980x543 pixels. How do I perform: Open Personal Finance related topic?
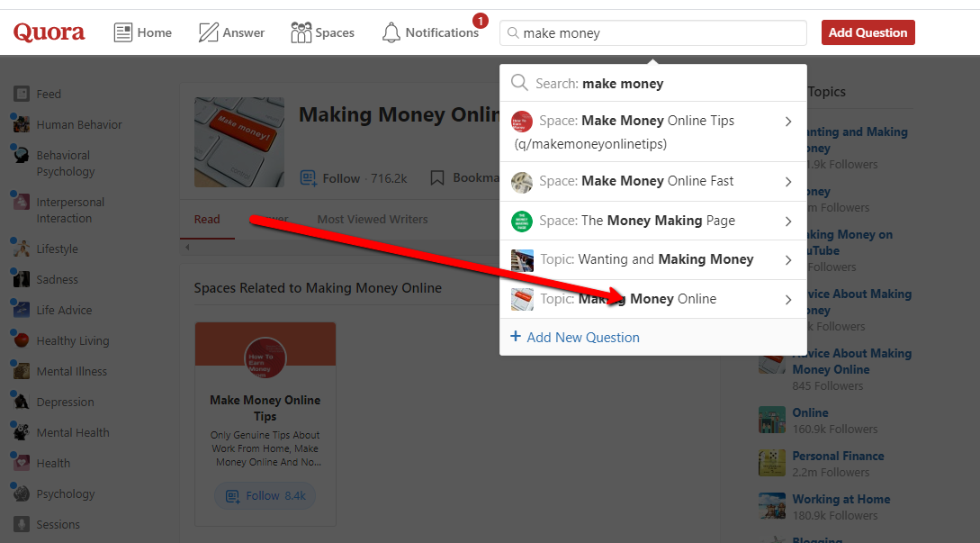pyautogui.click(x=838, y=456)
